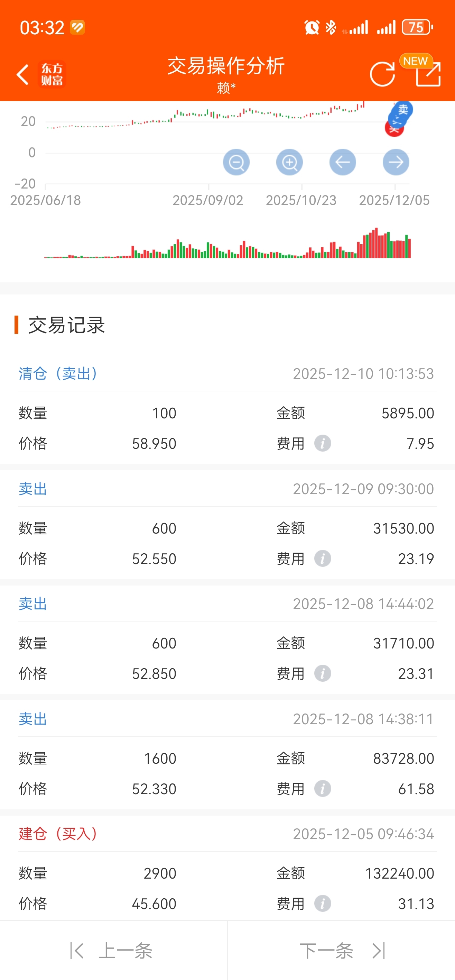
Task: Pan chart left with arrow button
Action: tap(343, 162)
